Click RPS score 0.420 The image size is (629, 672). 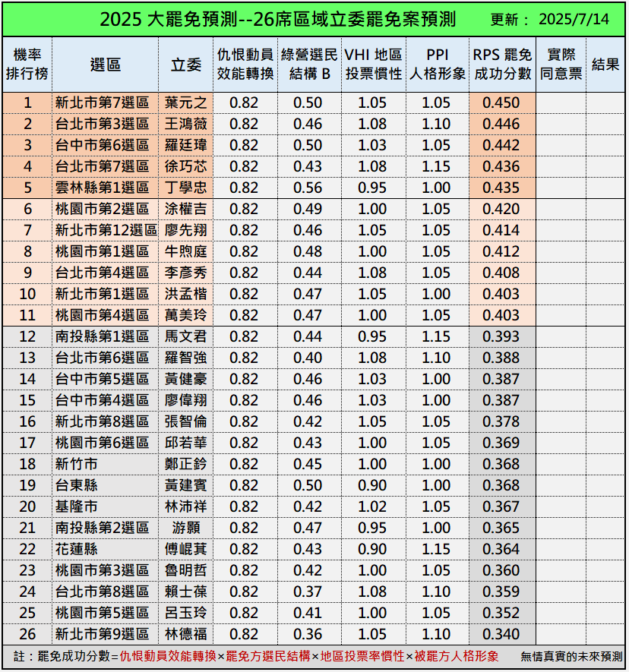point(501,209)
